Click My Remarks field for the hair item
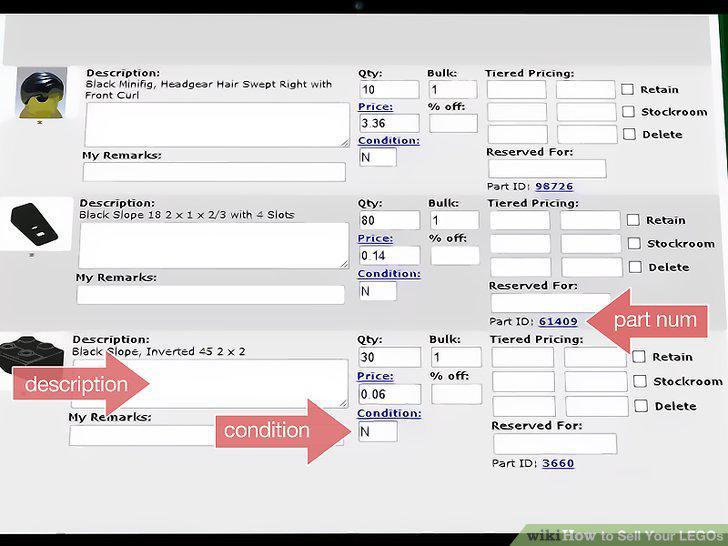Image resolution: width=728 pixels, height=546 pixels. (x=214, y=172)
